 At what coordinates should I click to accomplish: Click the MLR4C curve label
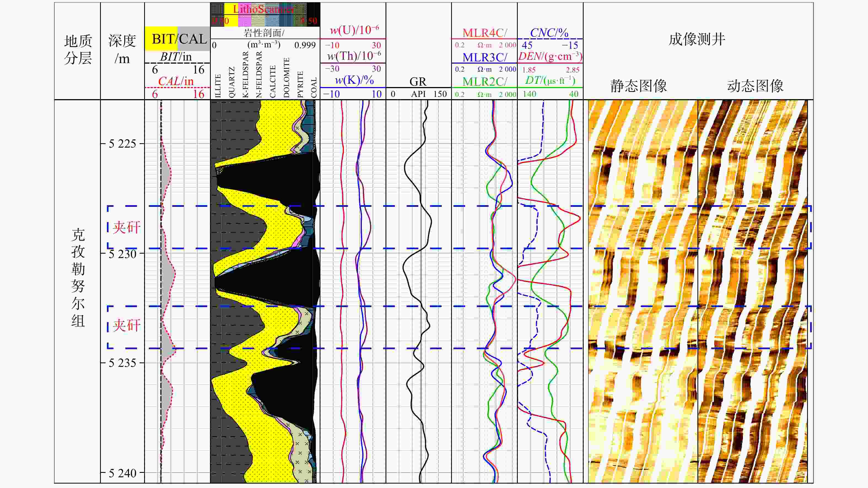(484, 33)
